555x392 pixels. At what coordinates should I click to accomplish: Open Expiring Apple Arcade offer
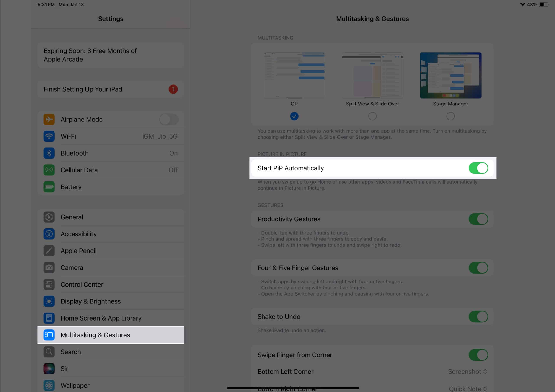pos(110,55)
